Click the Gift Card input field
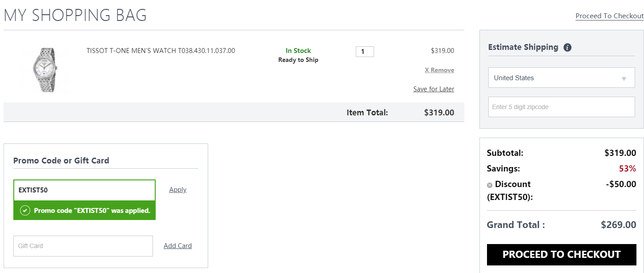 [x=83, y=246]
